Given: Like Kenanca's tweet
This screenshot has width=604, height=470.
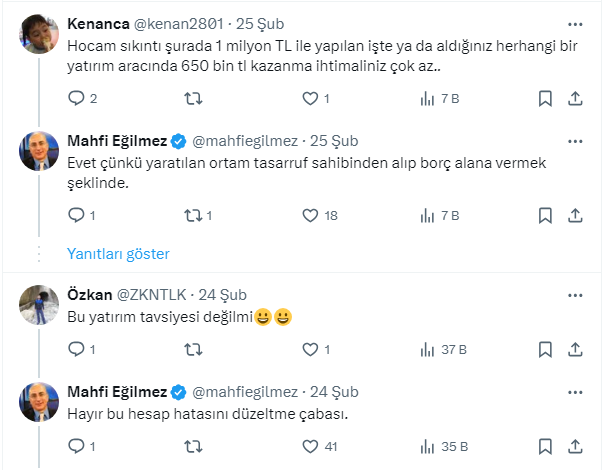Looking at the screenshot, I should coord(310,98).
